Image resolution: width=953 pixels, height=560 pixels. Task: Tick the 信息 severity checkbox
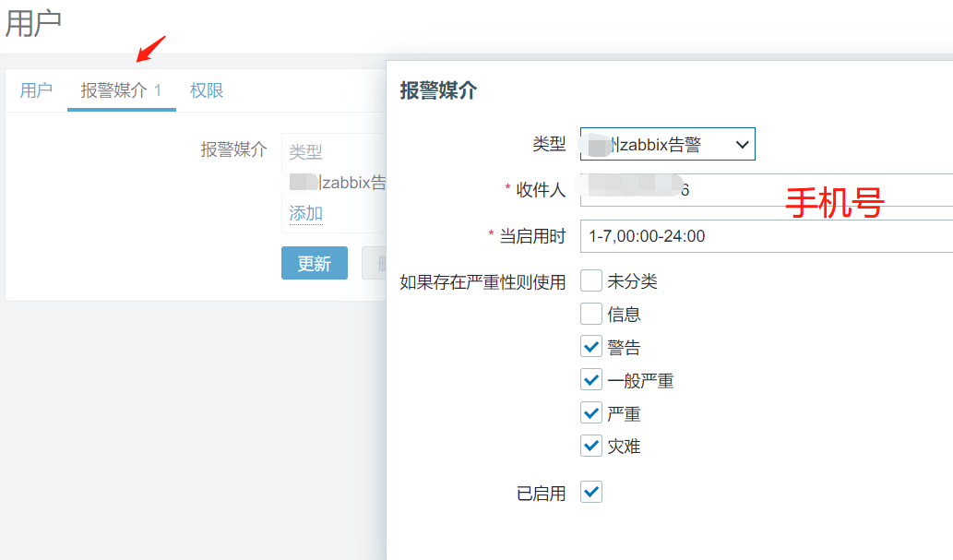591,315
